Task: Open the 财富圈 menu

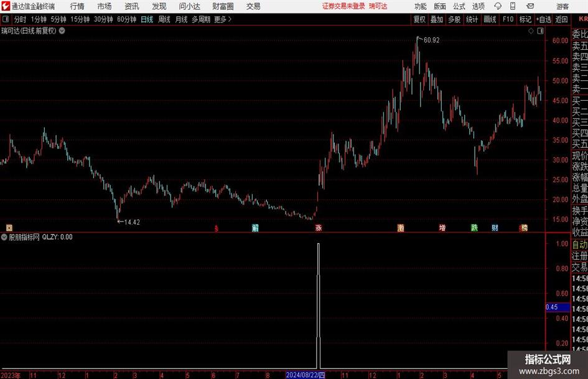Action: pos(223,6)
